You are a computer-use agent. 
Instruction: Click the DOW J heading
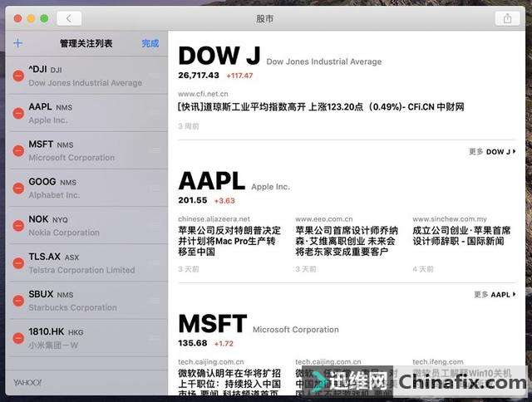click(219, 56)
